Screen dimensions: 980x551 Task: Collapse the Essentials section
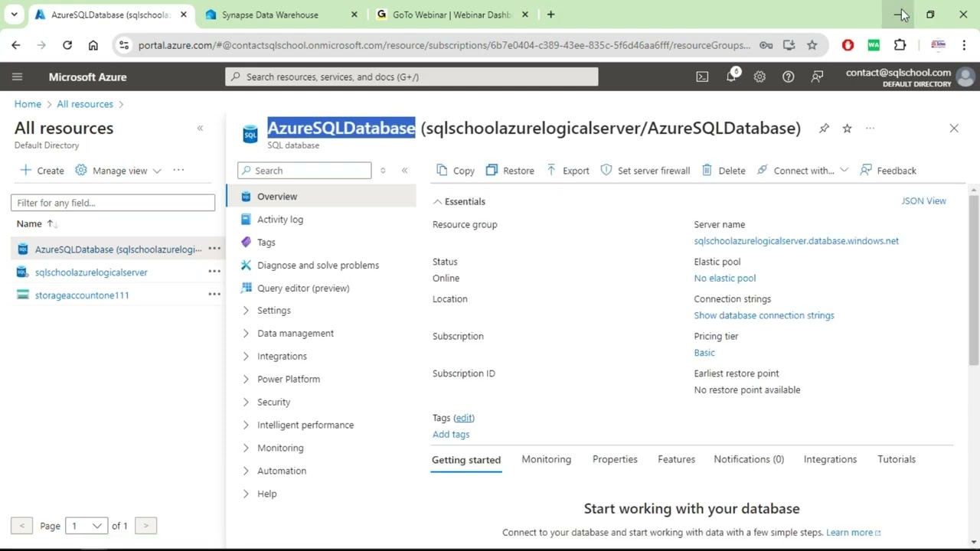pos(459,201)
